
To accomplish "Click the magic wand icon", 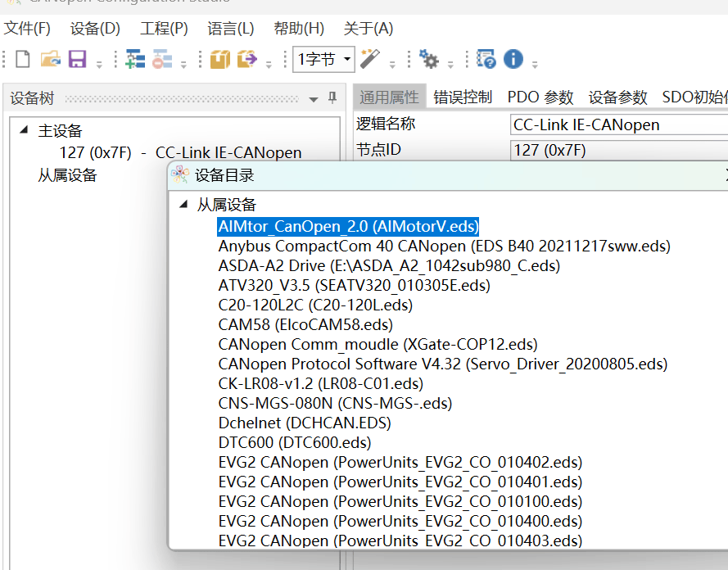I will tap(370, 59).
